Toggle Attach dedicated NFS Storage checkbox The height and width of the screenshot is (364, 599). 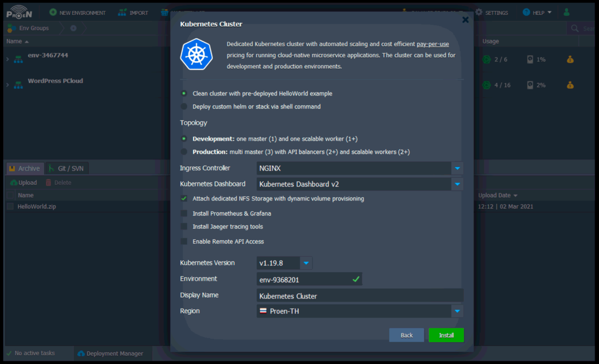[x=184, y=198]
